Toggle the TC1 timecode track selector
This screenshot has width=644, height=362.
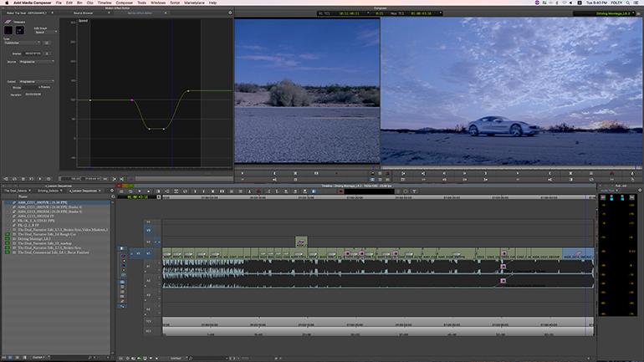tap(148, 321)
